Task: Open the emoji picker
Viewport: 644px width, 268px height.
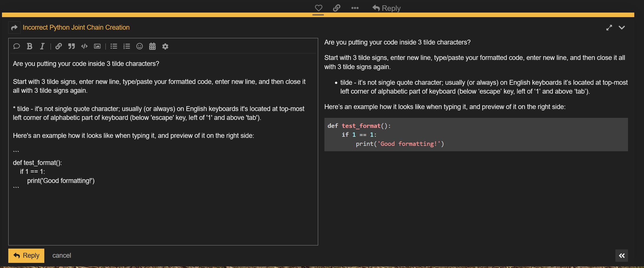Action: pos(139,46)
